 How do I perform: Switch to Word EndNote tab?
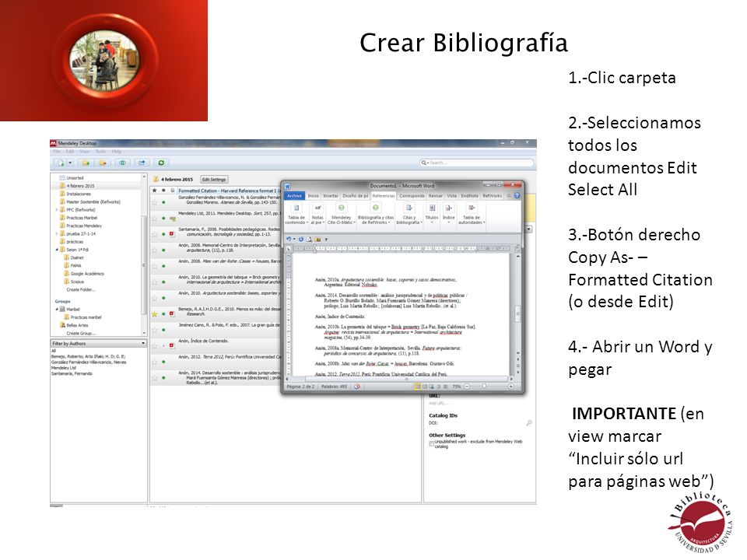(469, 196)
